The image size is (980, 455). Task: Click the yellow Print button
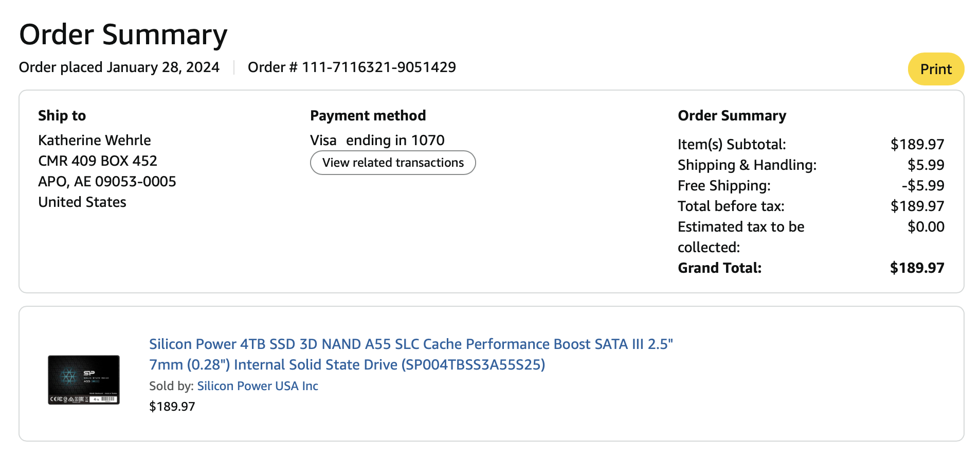point(935,69)
